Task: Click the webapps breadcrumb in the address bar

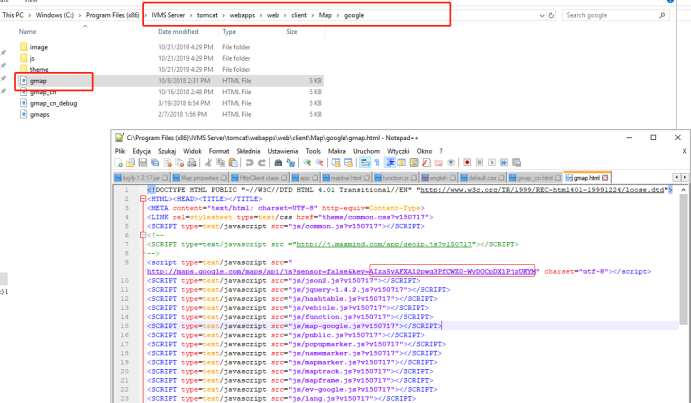Action: click(242, 15)
